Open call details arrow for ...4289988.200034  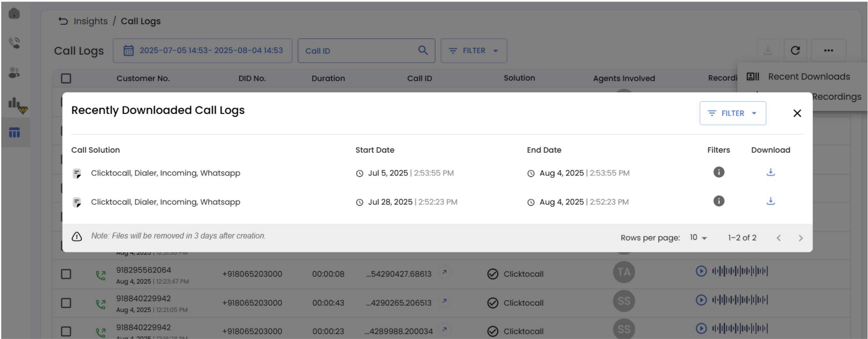tap(444, 329)
